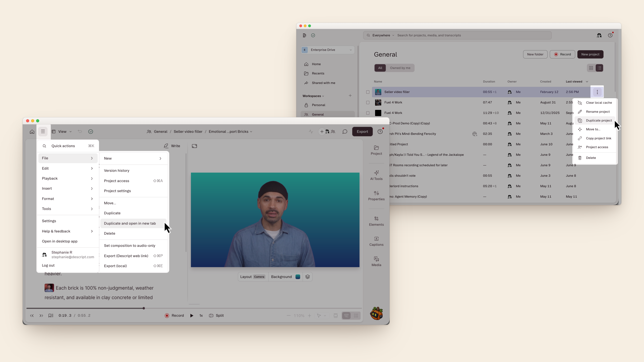
Task: Switch to grid view in General window
Action: coord(591,68)
